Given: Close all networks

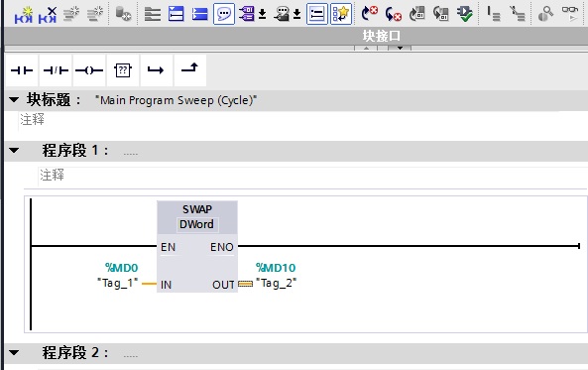Looking at the screenshot, I should [x=200, y=14].
